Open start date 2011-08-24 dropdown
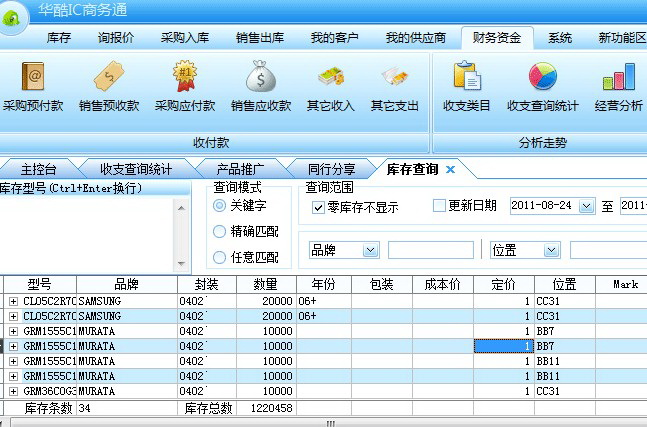Viewport: 647px width, 427px height. pos(586,205)
